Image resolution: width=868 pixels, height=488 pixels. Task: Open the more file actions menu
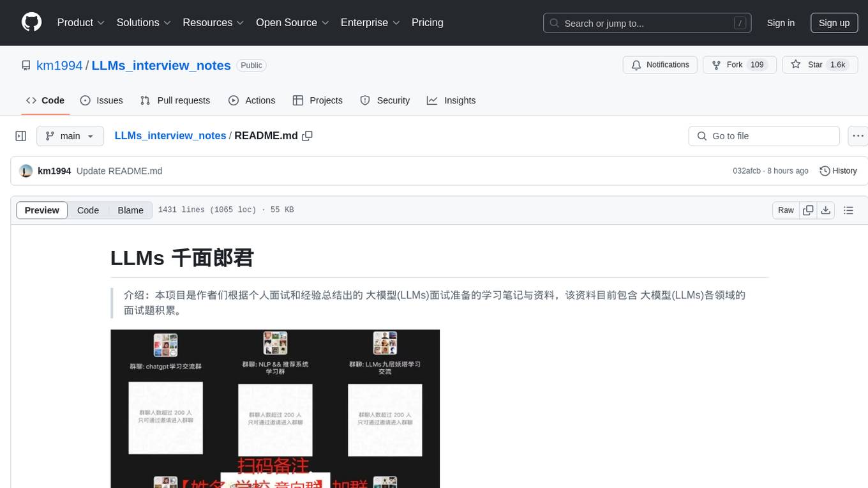tap(858, 136)
